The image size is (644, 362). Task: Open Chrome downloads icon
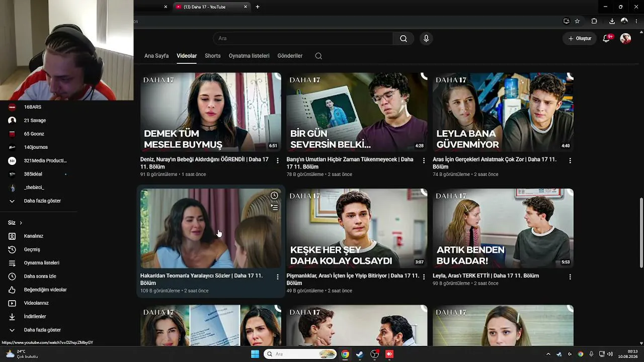[x=612, y=21]
